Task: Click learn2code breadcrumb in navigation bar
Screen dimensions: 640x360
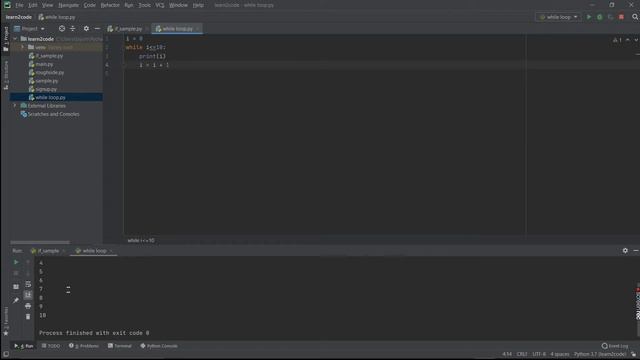Action: (x=19, y=17)
